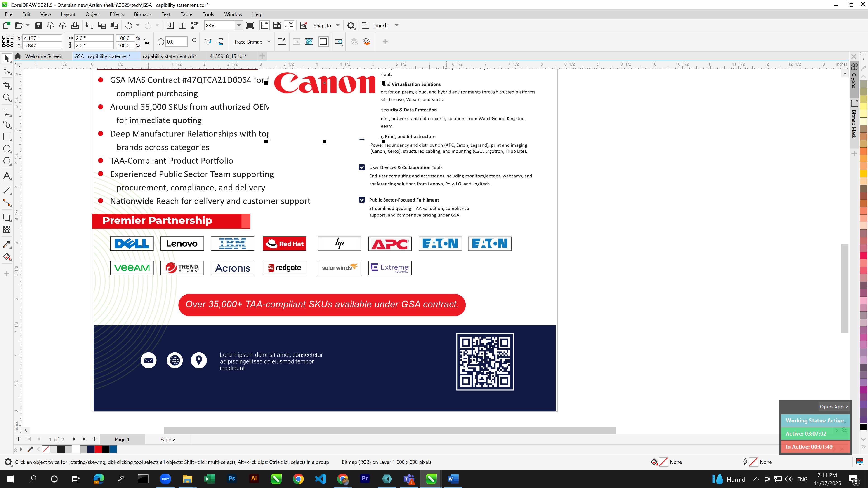Mirror the bitmap horizontally
Screen dimensions: 868x488
pos(208,42)
